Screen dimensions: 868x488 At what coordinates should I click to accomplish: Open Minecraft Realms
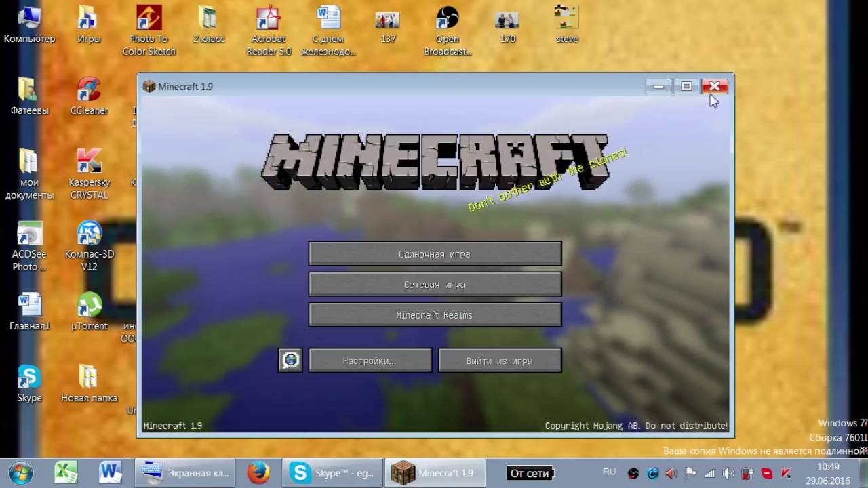point(435,315)
